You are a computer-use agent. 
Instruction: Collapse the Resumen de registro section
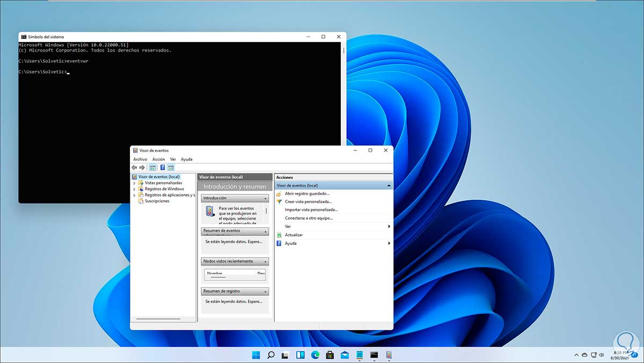coord(266,291)
